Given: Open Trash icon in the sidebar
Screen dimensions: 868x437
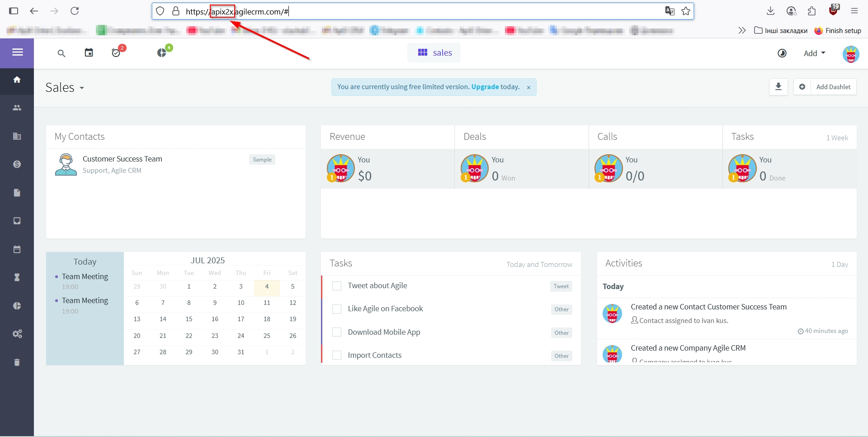Looking at the screenshot, I should pos(17,362).
